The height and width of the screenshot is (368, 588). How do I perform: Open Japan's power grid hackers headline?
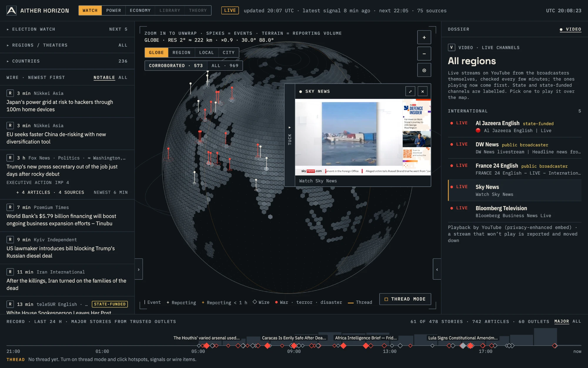[60, 106]
